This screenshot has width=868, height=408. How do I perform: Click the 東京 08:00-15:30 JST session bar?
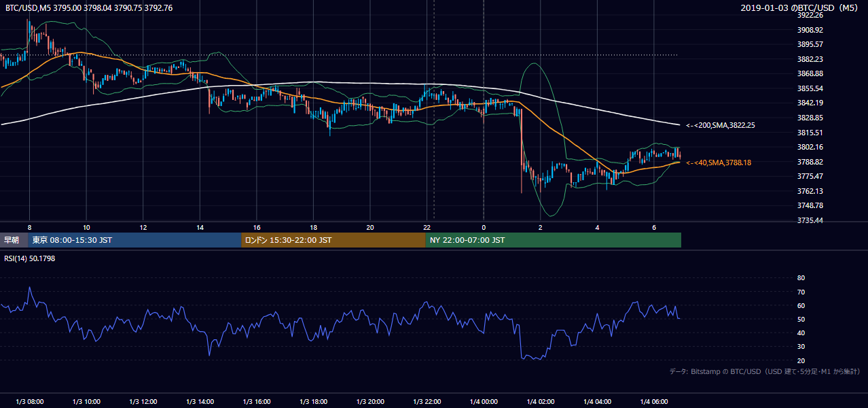[134, 240]
